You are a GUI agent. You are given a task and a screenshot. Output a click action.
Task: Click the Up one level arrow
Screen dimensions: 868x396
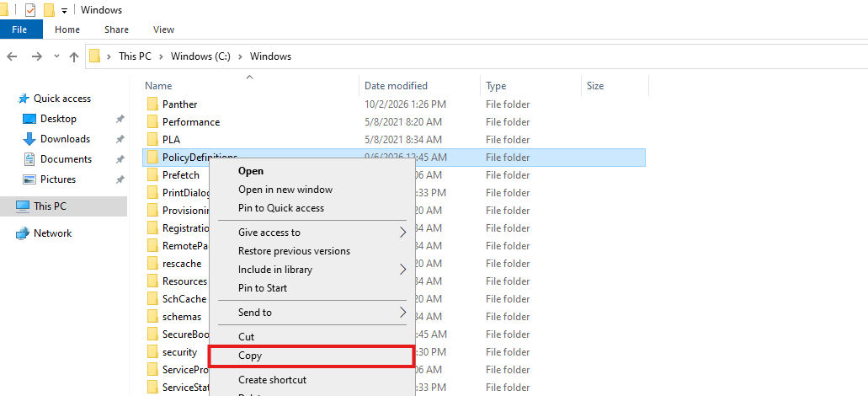[x=73, y=56]
